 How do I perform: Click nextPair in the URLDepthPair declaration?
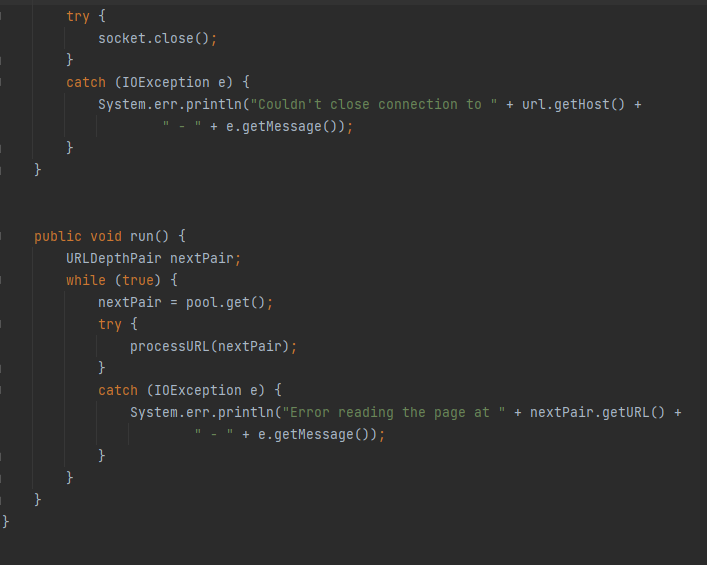point(202,258)
